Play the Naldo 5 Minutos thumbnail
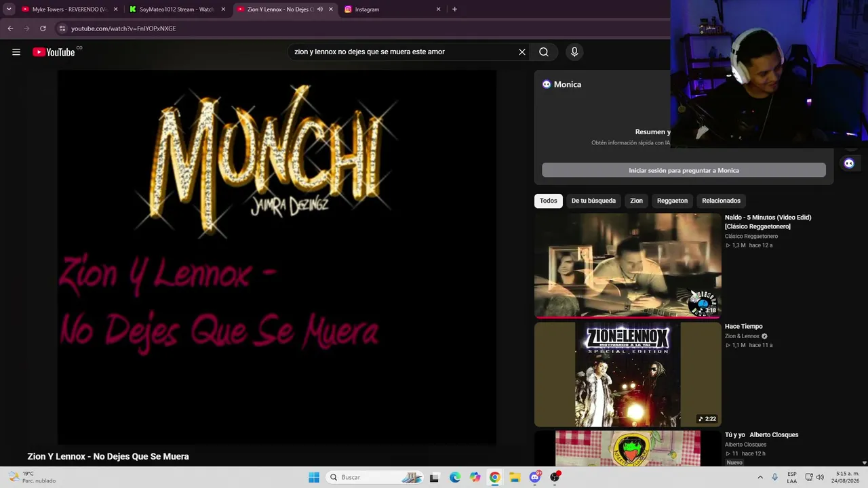The width and height of the screenshot is (868, 488). pos(627,266)
